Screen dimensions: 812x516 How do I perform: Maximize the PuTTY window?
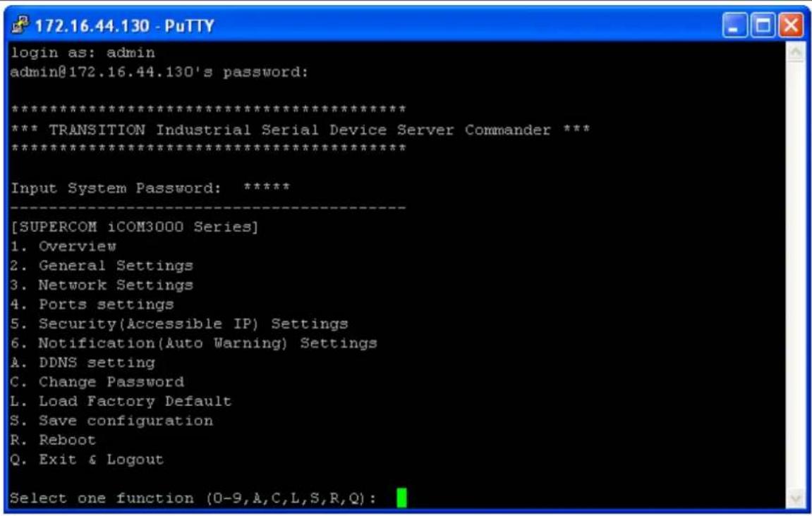763,25
